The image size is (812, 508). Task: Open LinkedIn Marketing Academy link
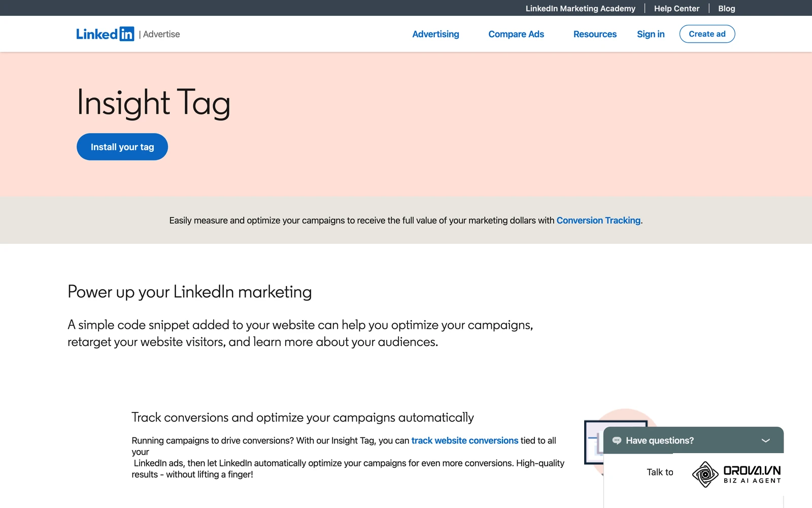pyautogui.click(x=580, y=8)
